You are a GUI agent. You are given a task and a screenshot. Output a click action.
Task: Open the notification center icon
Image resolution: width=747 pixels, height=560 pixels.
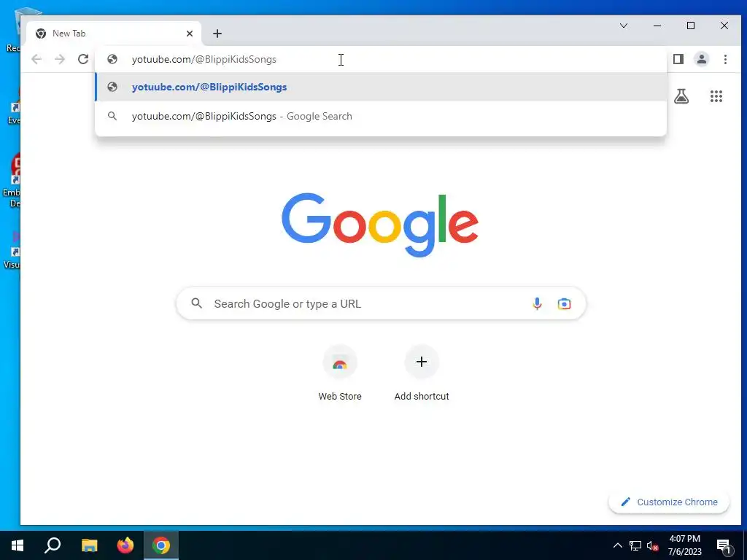coord(724,545)
